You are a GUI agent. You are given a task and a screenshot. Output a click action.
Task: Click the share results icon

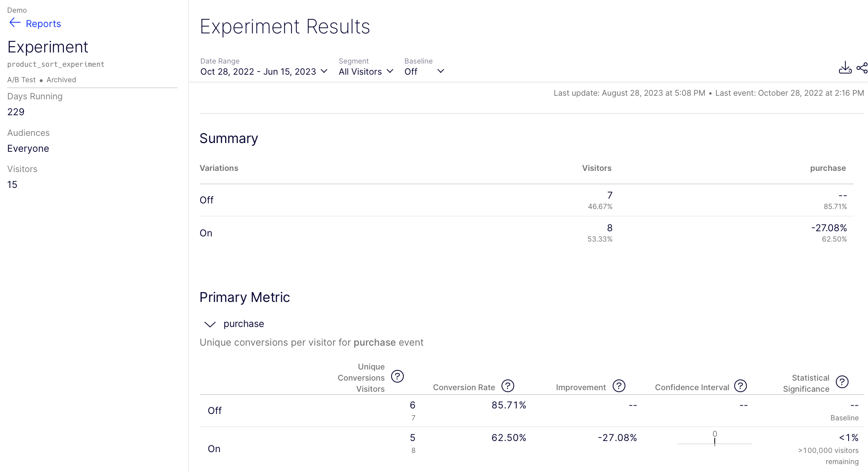click(x=862, y=68)
